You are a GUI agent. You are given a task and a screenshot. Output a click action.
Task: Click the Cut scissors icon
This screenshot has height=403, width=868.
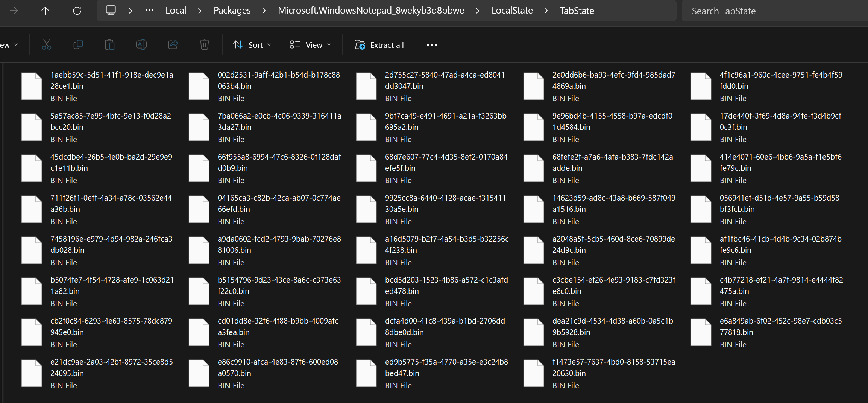point(47,45)
